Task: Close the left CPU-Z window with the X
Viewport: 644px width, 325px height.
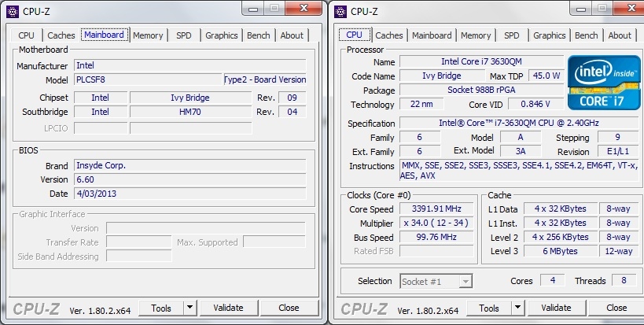Action: (304, 8)
